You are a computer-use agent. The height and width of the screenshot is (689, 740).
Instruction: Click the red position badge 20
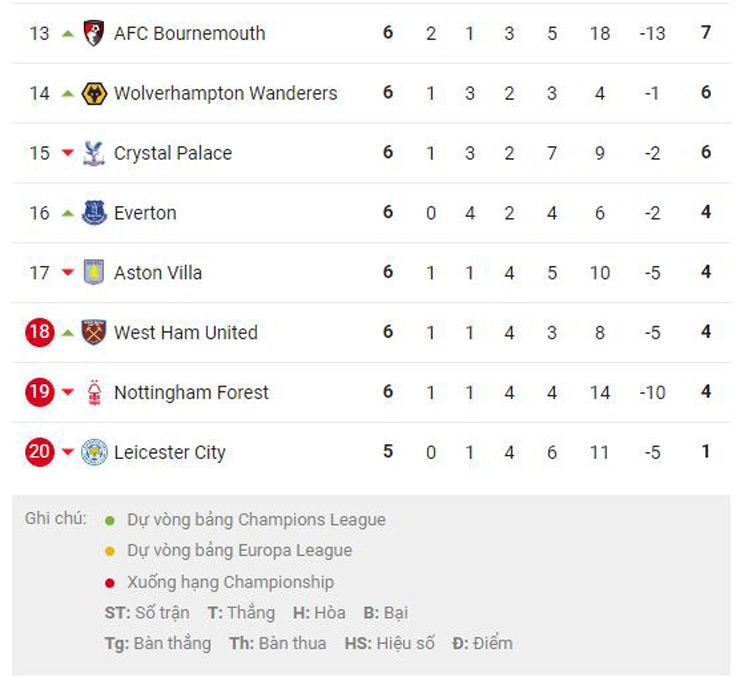tap(39, 452)
